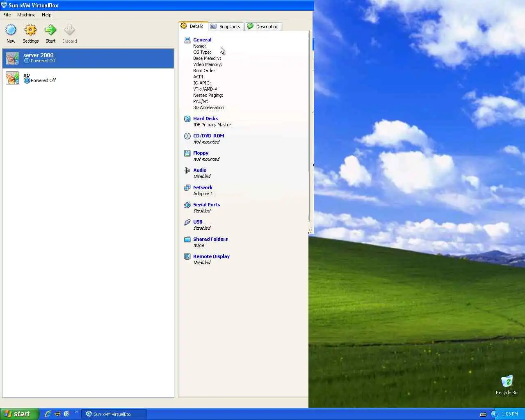525x420 pixels.
Task: Open the Serial Ports settings link
Action: pos(206,205)
